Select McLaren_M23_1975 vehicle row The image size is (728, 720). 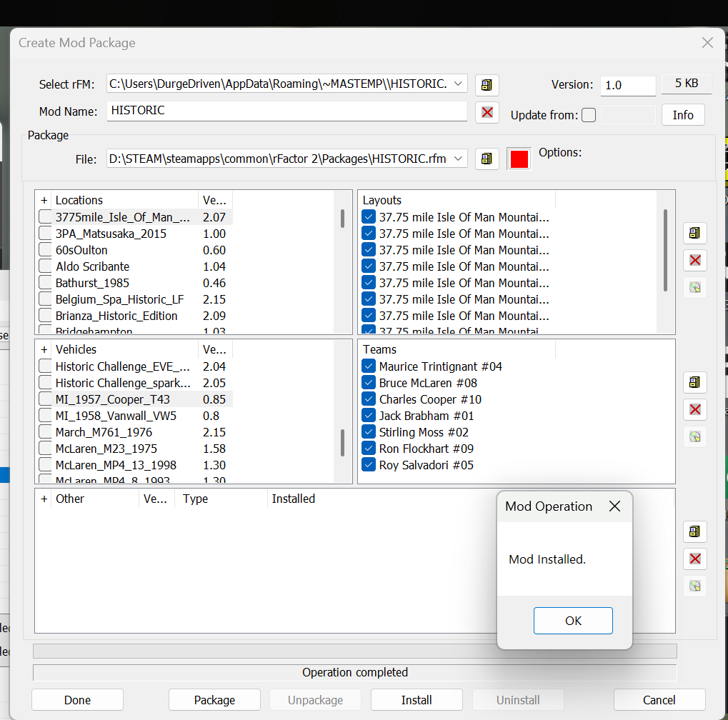136,449
